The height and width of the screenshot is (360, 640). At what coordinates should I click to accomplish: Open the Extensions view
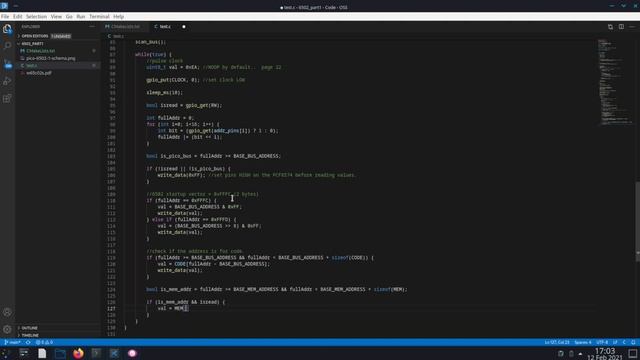coord(7,98)
